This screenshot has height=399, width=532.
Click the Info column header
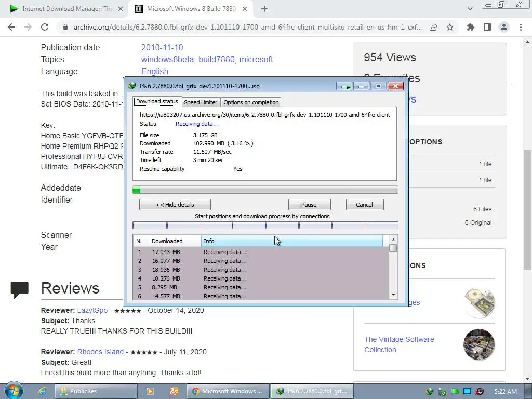(x=292, y=241)
